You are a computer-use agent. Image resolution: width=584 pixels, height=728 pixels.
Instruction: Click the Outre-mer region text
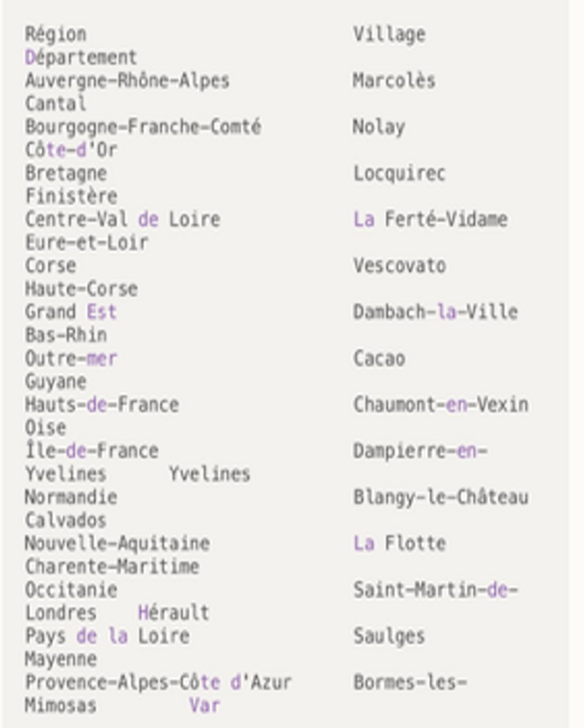click(71, 358)
